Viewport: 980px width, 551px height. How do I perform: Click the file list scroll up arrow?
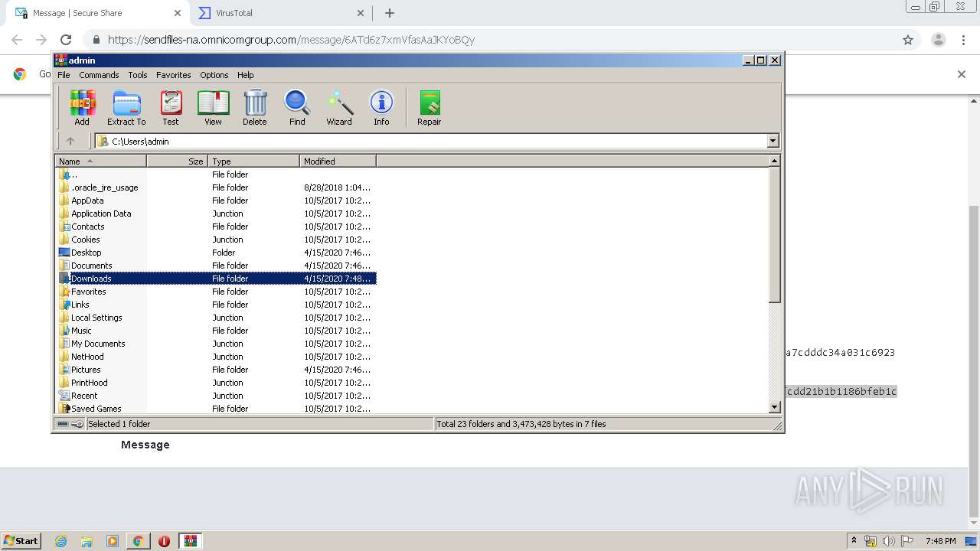(x=774, y=161)
